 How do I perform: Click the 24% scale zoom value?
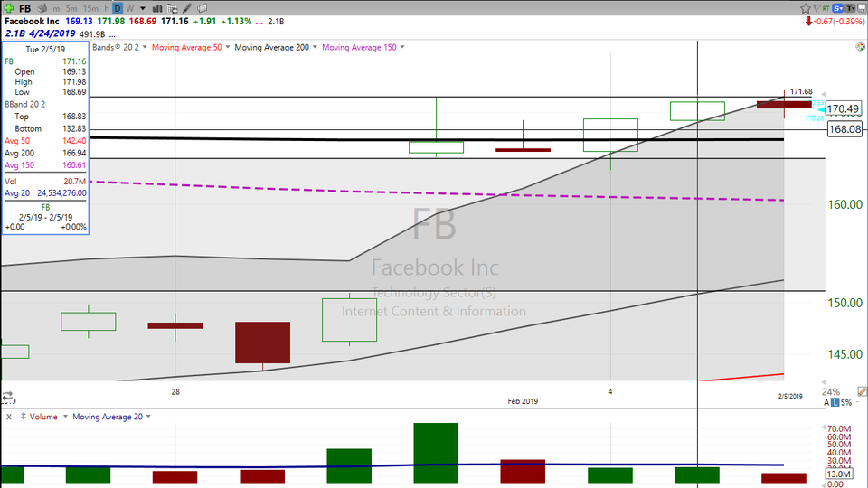tap(831, 391)
